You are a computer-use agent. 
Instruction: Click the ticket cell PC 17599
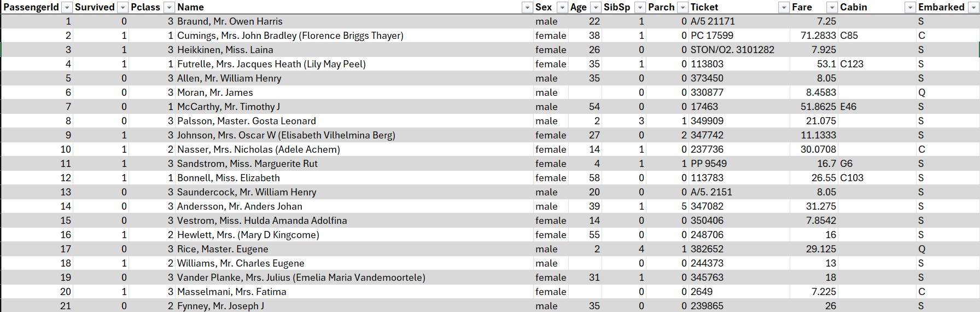pyautogui.click(x=711, y=36)
